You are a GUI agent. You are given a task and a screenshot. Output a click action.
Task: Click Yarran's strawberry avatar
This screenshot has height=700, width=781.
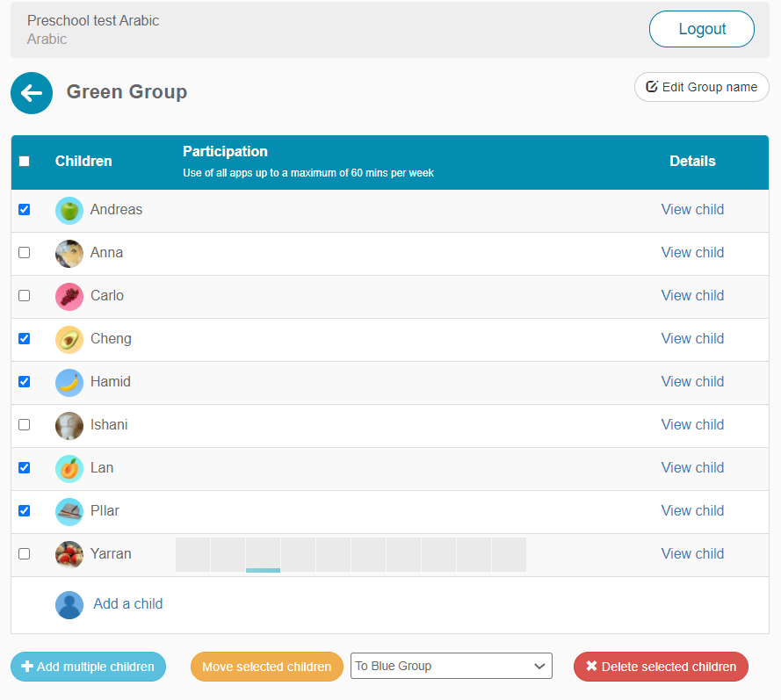[x=69, y=554]
